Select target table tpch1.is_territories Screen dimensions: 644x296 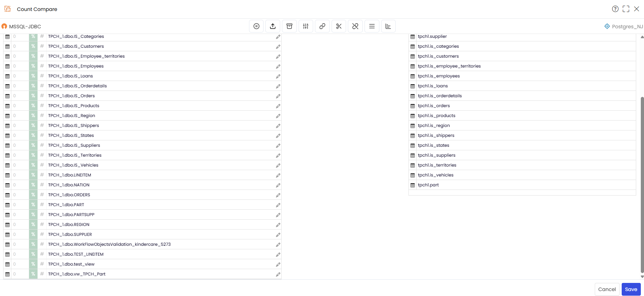click(522, 165)
